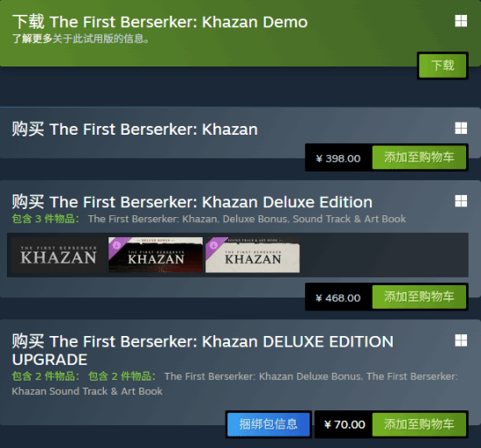This screenshot has width=481, height=448.
Task: Click Windows platform icon beside base game title
Action: click(x=461, y=128)
